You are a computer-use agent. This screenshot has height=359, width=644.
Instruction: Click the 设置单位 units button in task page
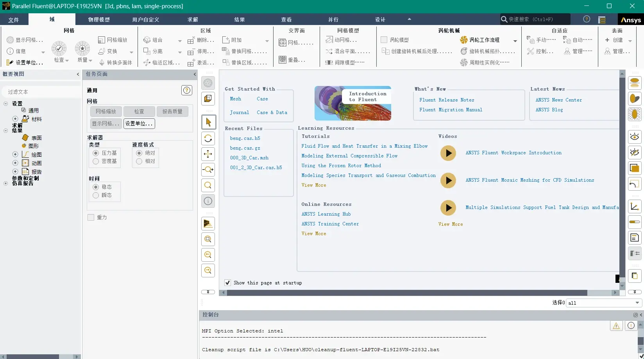coord(139,123)
